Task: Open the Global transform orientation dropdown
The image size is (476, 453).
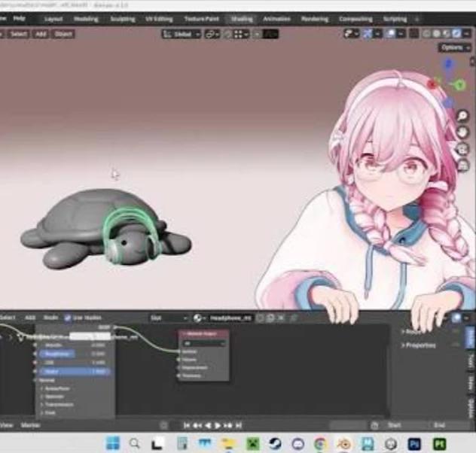Action: point(182,34)
